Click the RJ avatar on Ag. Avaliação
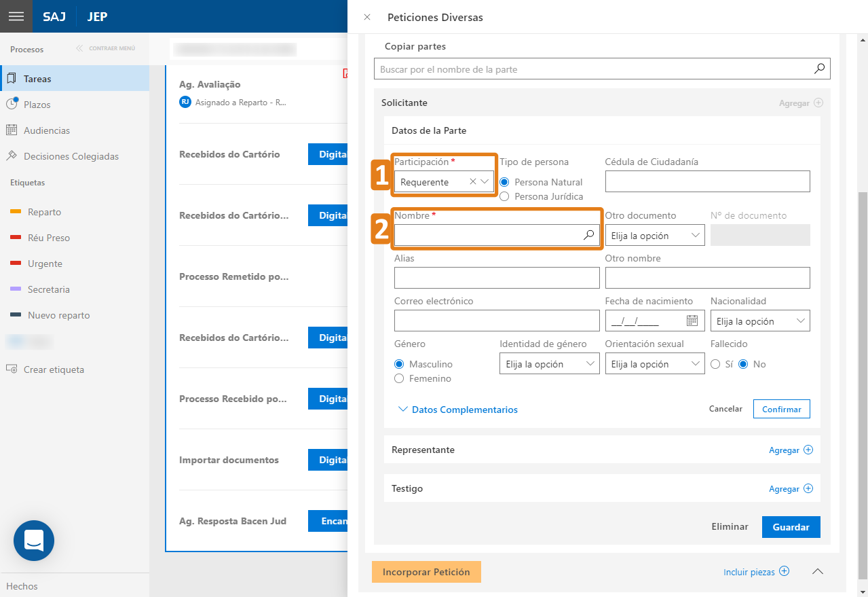 click(x=185, y=102)
